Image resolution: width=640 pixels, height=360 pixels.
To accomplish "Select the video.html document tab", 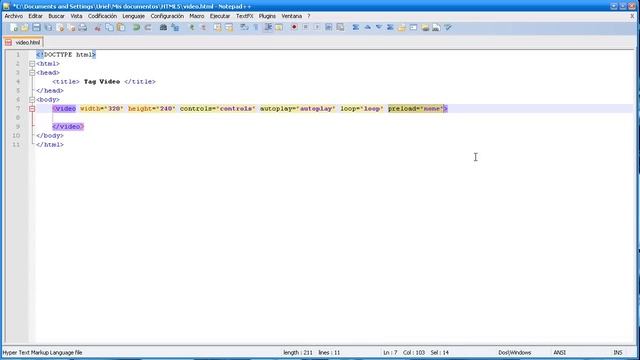I will point(24,42).
